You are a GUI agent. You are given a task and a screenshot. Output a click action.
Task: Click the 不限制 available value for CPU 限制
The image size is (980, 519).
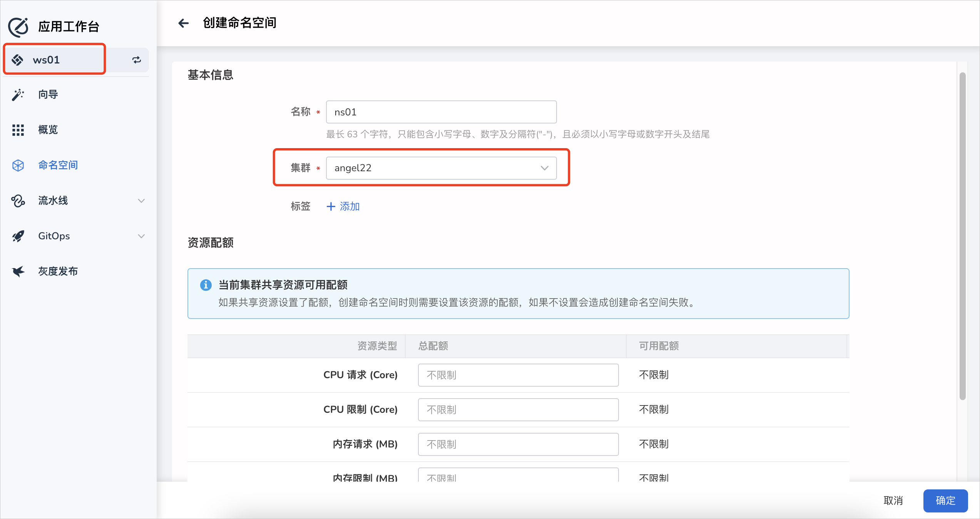(654, 409)
